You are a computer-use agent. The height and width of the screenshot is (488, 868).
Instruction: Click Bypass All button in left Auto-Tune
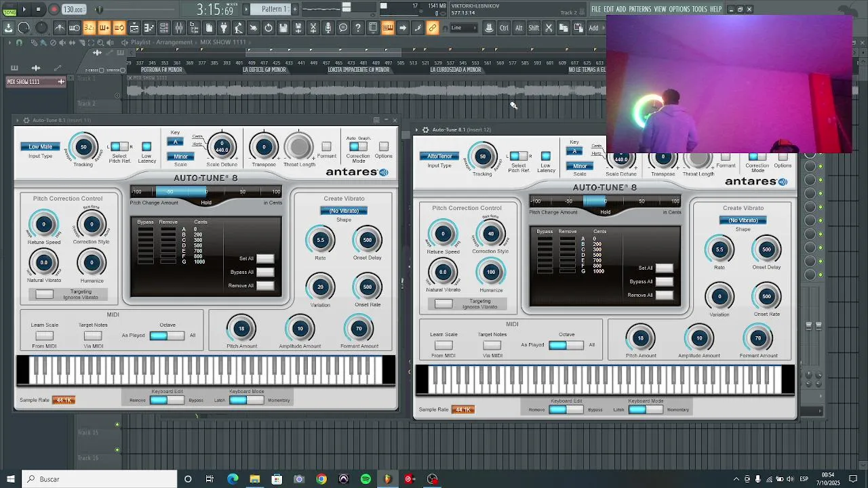(x=265, y=272)
